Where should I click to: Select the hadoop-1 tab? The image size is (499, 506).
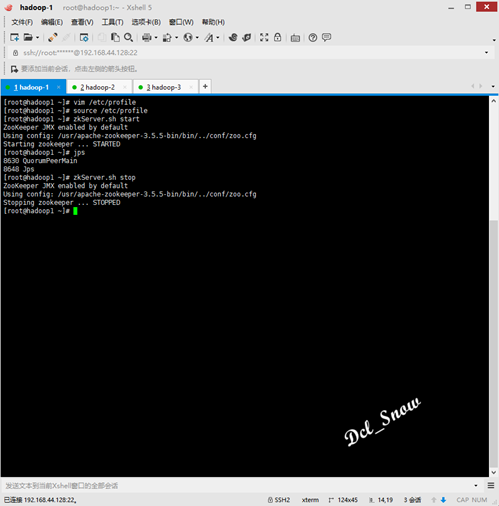(x=33, y=87)
